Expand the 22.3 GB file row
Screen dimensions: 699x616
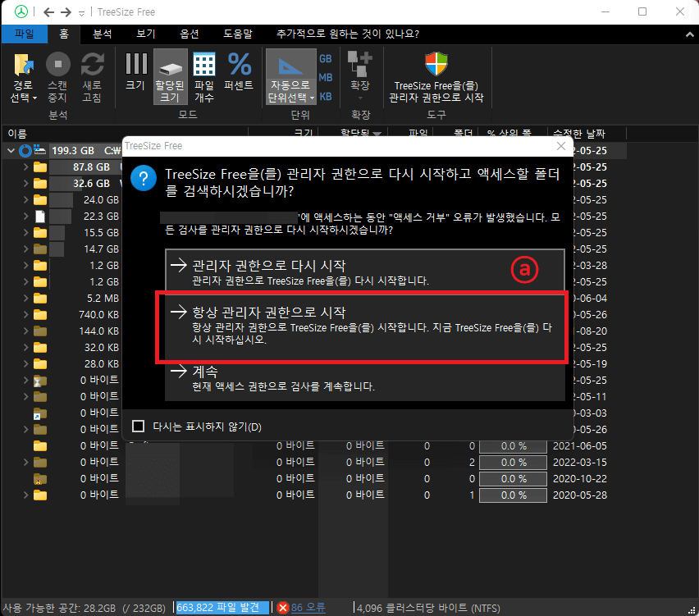pos(26,217)
